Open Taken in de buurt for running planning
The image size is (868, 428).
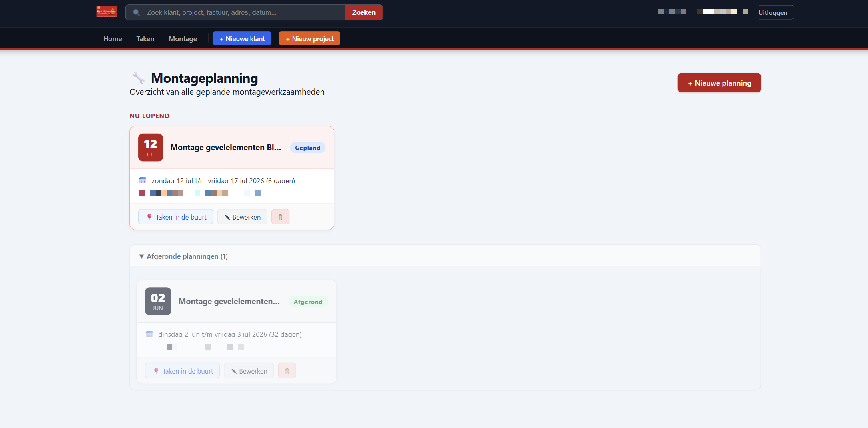click(x=176, y=217)
